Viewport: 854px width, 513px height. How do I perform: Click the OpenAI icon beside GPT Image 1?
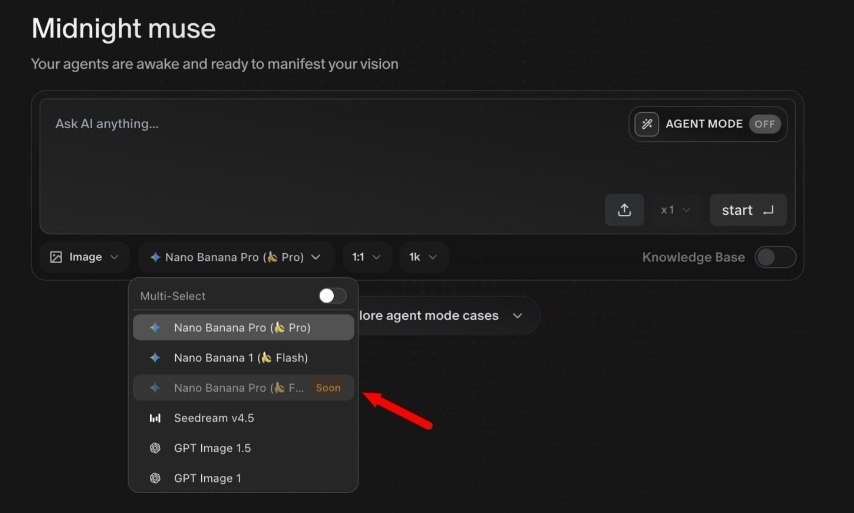point(155,478)
